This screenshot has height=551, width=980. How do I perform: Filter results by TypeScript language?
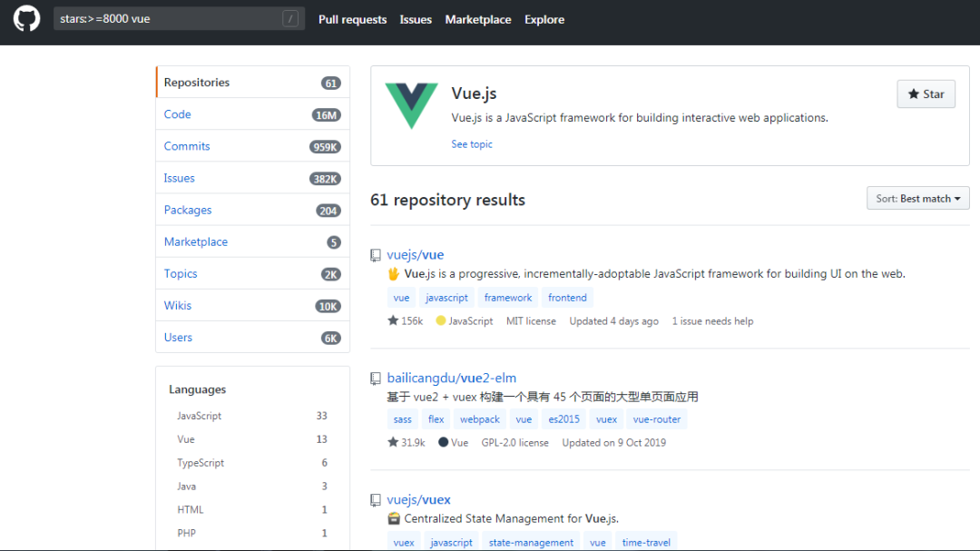(201, 463)
